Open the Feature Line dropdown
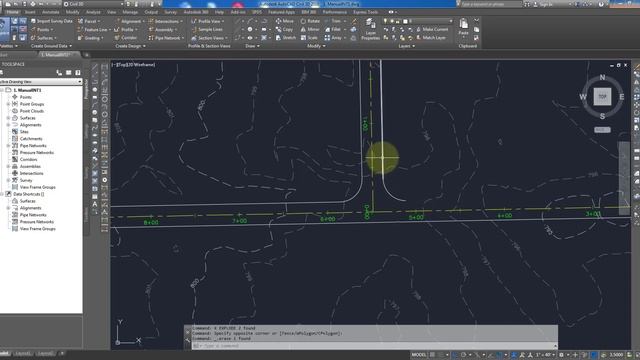This screenshot has width=640, height=360. click(x=94, y=29)
